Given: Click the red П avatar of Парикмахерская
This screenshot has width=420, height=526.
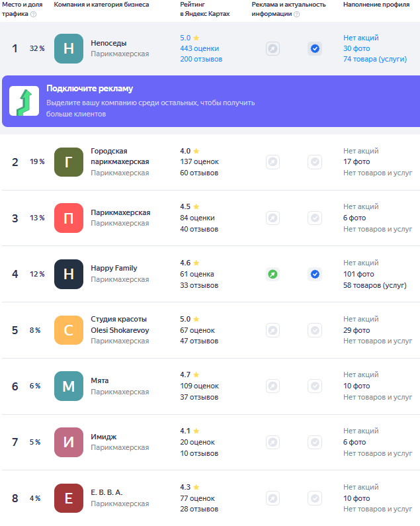Looking at the screenshot, I should [x=69, y=218].
